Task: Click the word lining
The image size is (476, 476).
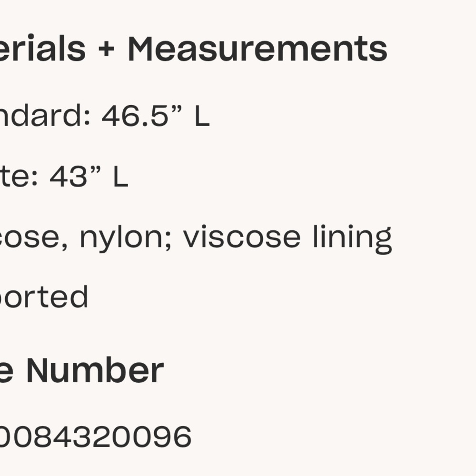Action: click(352, 238)
